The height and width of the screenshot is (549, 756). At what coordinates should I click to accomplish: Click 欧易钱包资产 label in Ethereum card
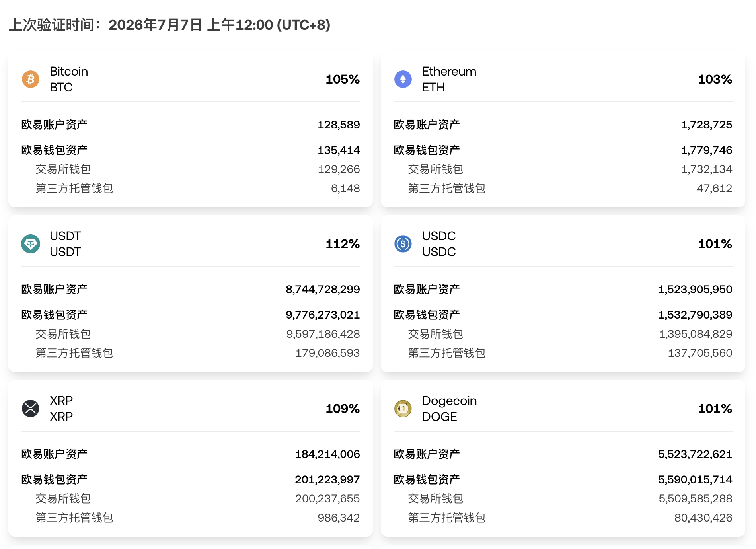click(x=427, y=150)
